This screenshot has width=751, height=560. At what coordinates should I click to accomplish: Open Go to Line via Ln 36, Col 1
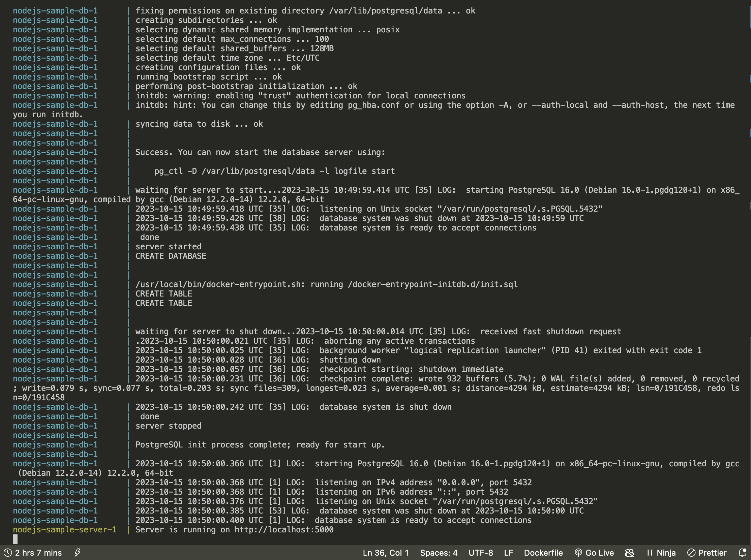pos(386,553)
